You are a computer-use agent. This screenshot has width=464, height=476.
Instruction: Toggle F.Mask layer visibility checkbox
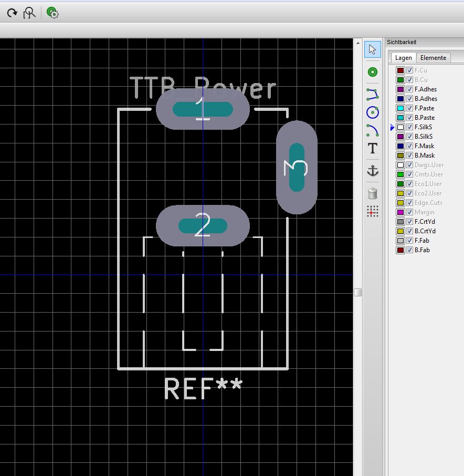(409, 146)
